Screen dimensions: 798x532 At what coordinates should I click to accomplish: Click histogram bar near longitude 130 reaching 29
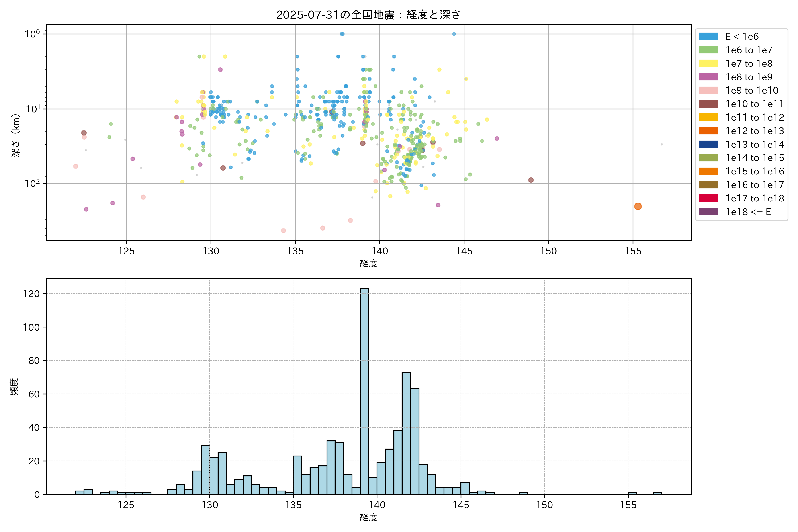tap(205, 469)
